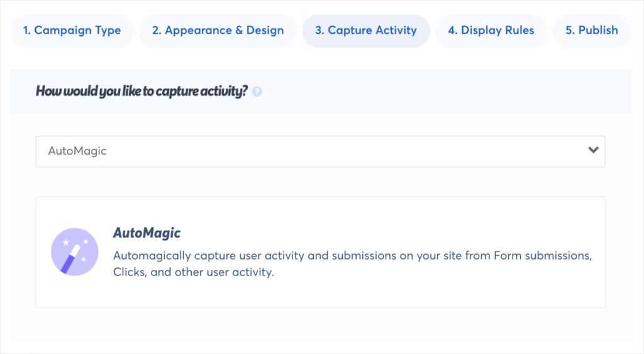The image size is (644, 354).
Task: Open the capture activity method dropdown
Action: (320, 151)
